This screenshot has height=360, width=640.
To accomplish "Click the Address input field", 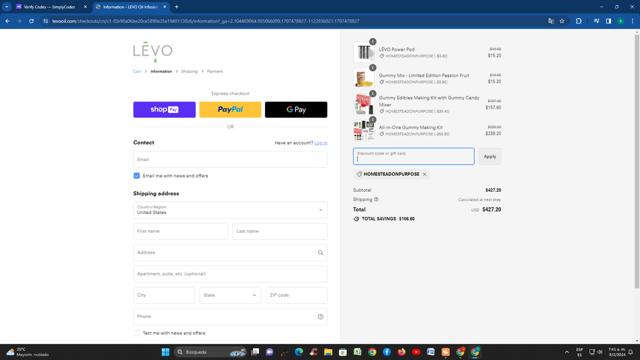I will pos(230,253).
